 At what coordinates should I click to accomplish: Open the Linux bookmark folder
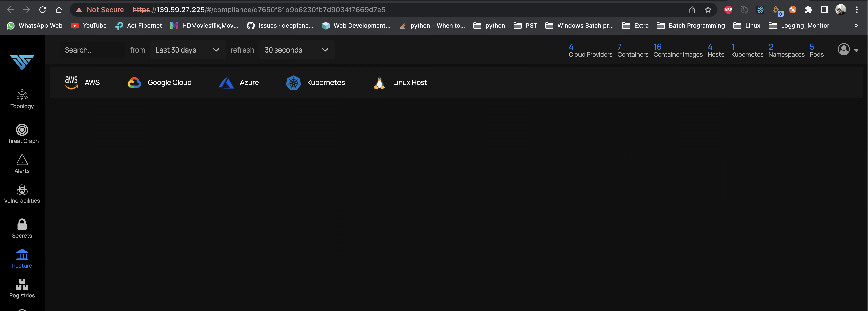coord(747,26)
